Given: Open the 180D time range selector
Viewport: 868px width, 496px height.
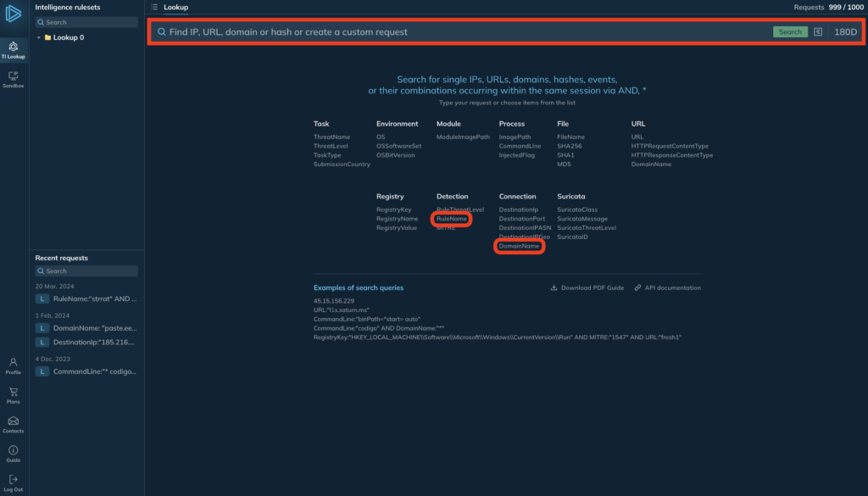Looking at the screenshot, I should (845, 31).
